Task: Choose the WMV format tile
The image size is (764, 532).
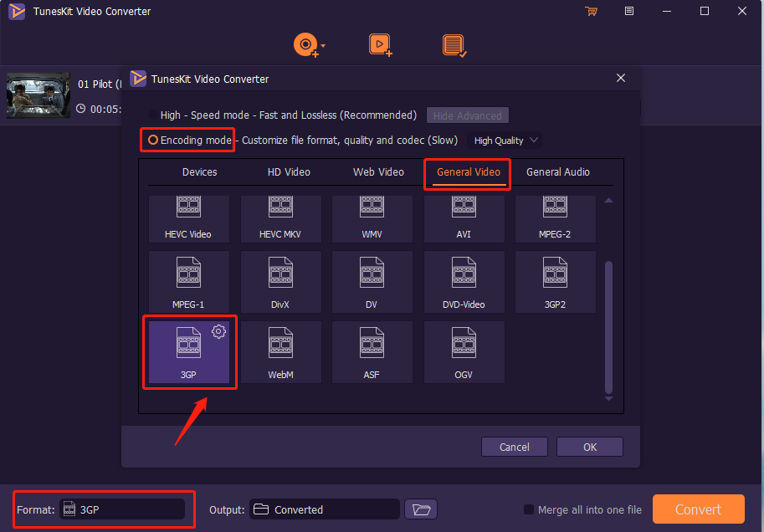Action: 372,219
